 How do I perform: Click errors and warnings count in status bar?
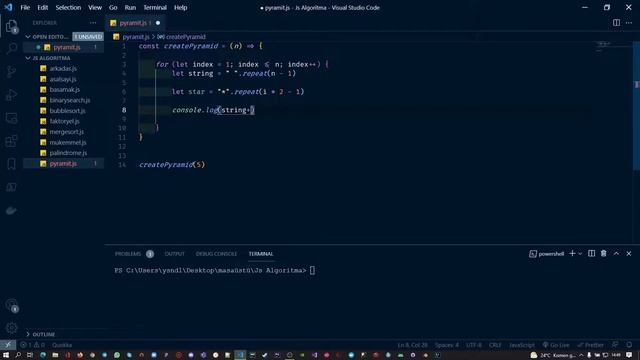32,345
